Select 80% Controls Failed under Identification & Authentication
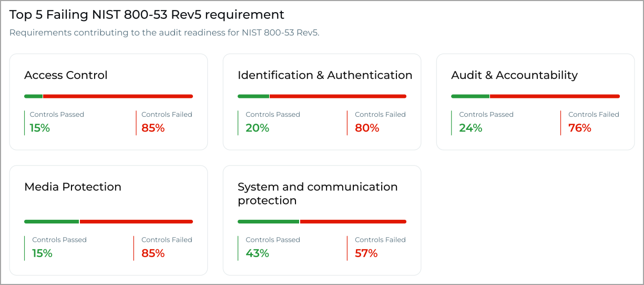The height and width of the screenshot is (285, 644). coord(367,128)
